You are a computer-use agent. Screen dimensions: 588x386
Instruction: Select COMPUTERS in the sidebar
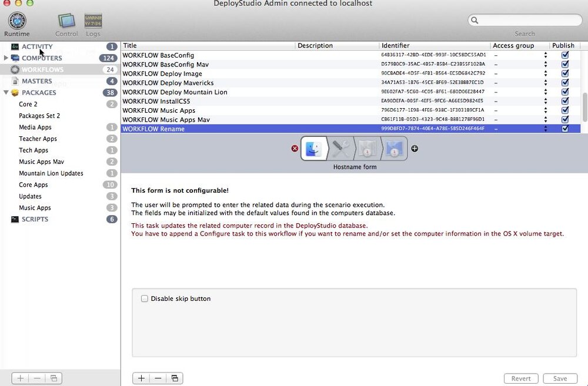(x=42, y=58)
